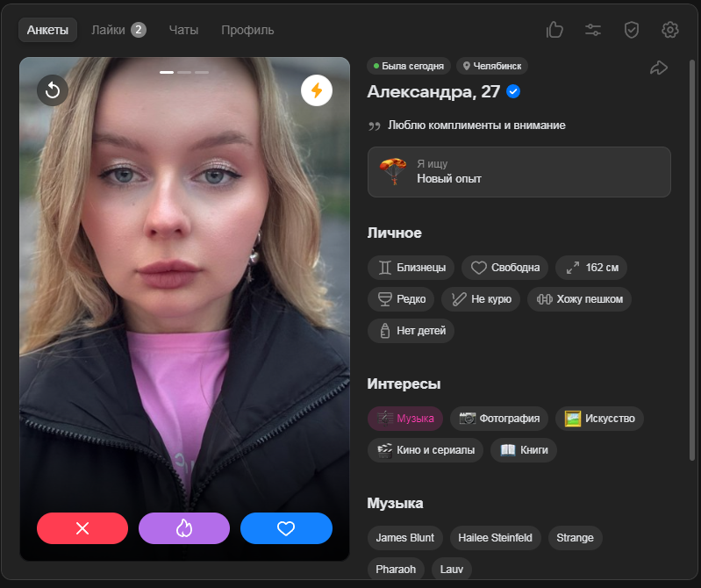Click the Strange music tag
Viewport: 701px width, 588px height.
(575, 537)
